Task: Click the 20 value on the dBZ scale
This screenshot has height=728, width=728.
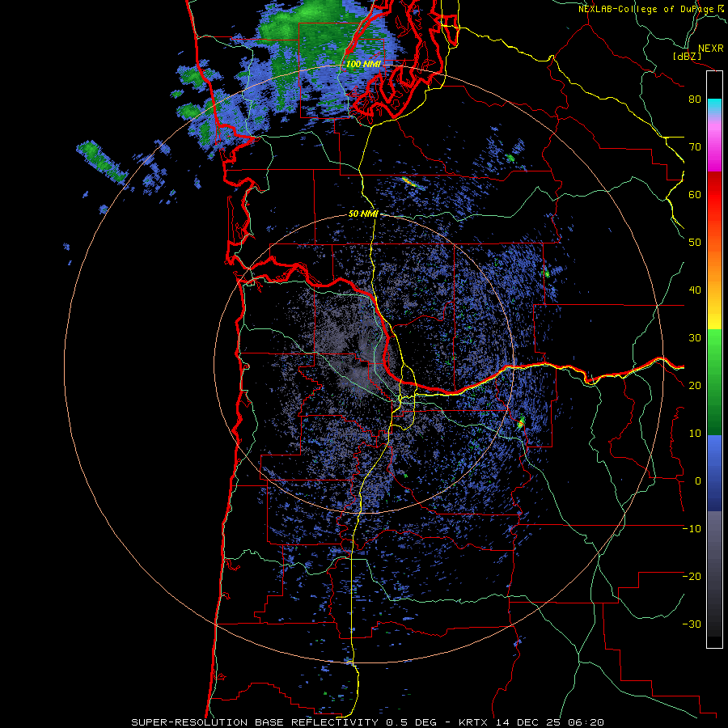Action: pos(695,386)
